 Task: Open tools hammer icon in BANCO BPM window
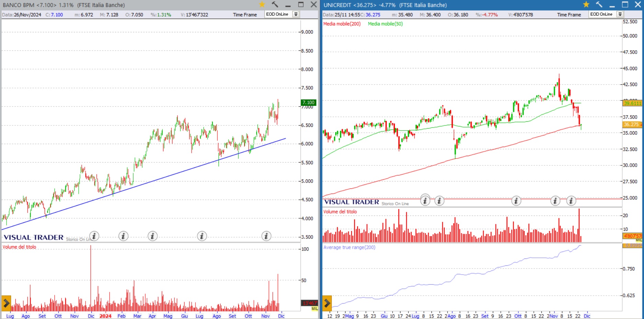[x=275, y=4]
